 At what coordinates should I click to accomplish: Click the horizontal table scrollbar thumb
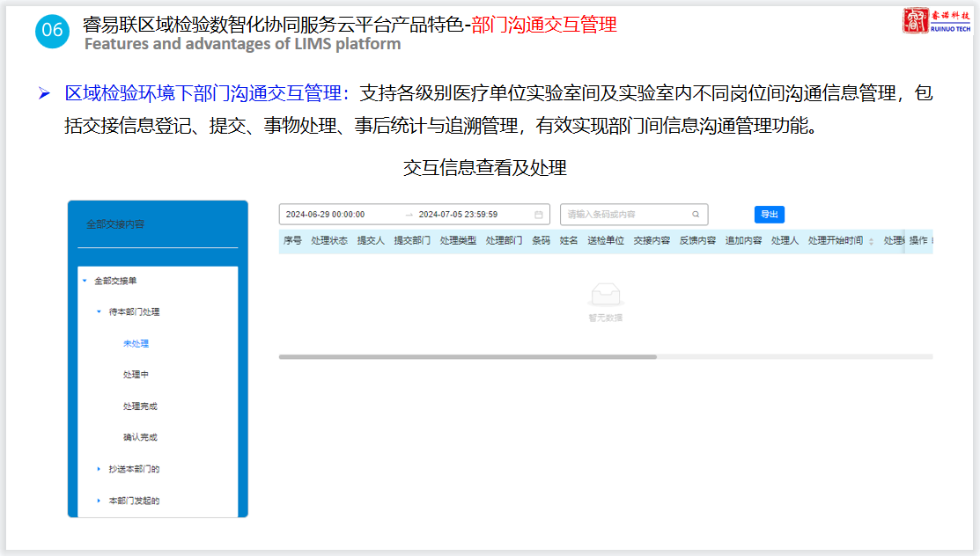pos(468,356)
